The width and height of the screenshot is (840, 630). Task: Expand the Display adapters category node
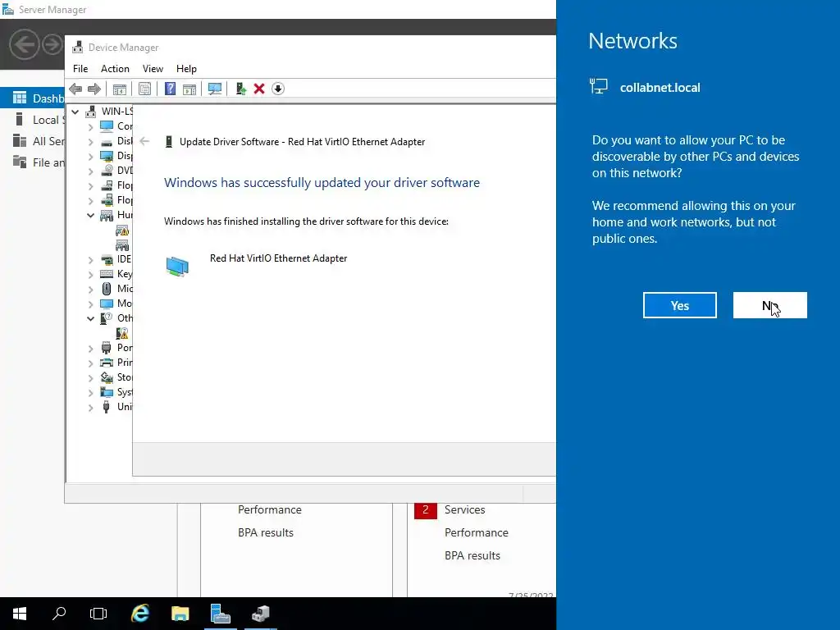click(90, 156)
